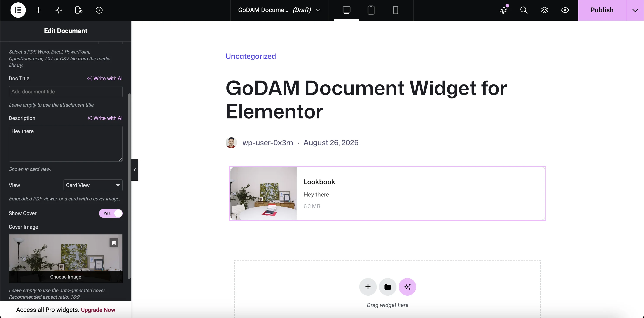Viewport: 644px width, 318px height.
Task: Switch to desktop preview mode
Action: click(347, 10)
